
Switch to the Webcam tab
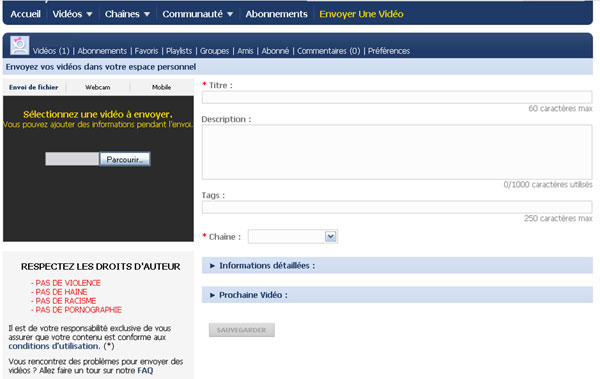pyautogui.click(x=98, y=87)
